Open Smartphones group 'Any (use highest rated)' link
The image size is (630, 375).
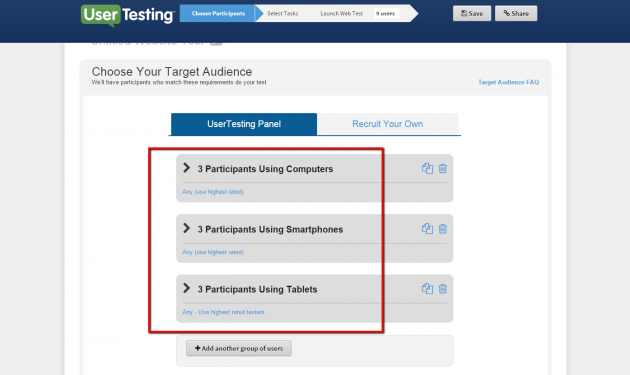(213, 252)
